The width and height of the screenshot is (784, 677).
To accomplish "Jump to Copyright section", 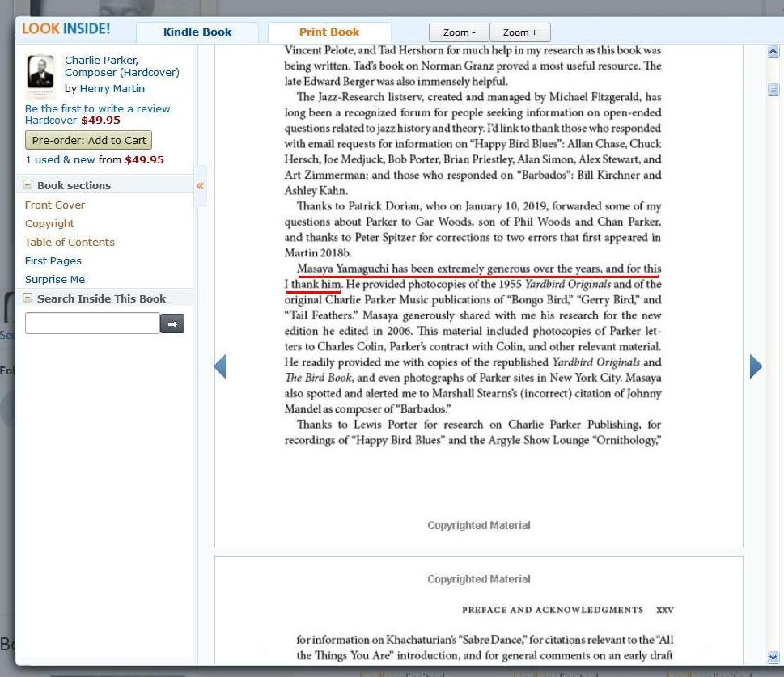I will tap(49, 223).
